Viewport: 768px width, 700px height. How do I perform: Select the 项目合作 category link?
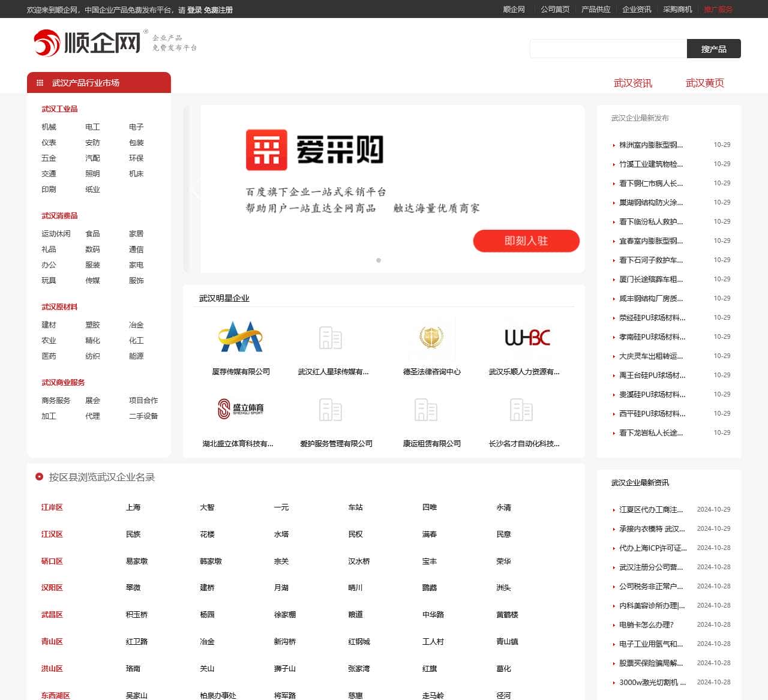[x=143, y=401]
